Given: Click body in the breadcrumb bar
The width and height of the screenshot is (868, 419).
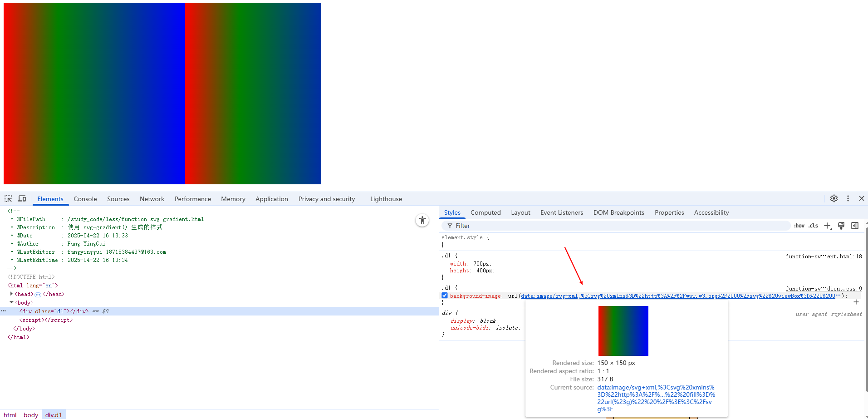Looking at the screenshot, I should [x=31, y=415].
